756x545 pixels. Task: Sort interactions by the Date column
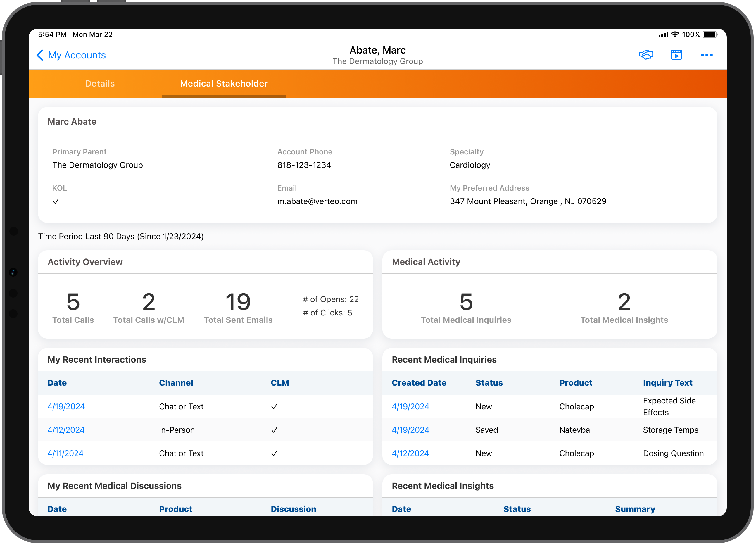click(57, 383)
